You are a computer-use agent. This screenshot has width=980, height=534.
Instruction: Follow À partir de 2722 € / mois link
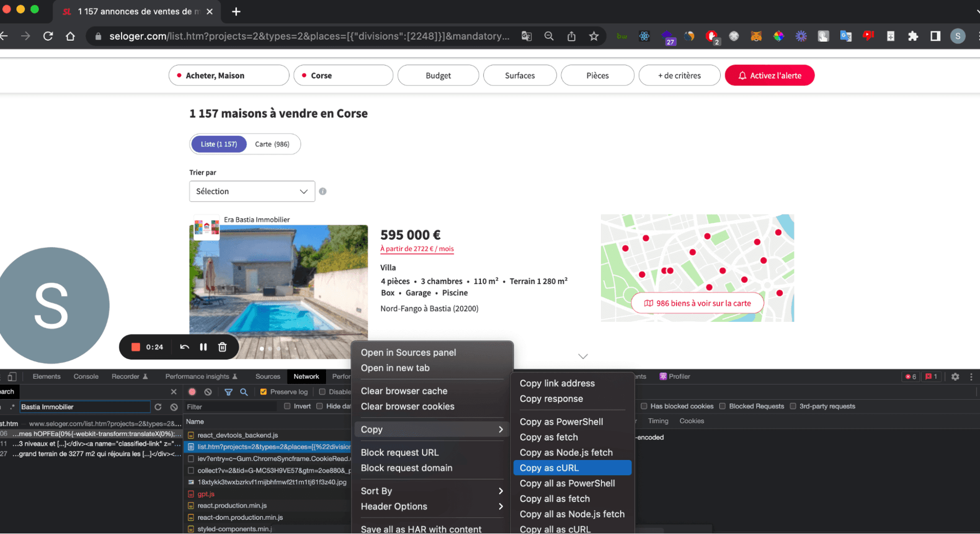417,249
